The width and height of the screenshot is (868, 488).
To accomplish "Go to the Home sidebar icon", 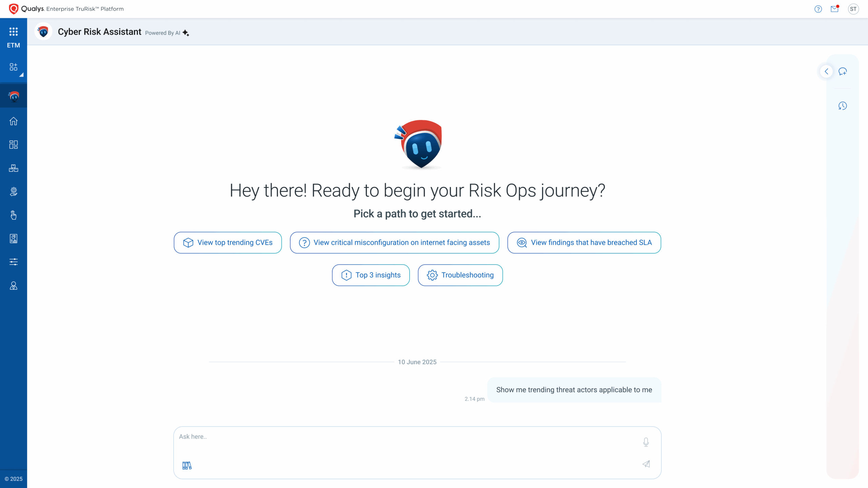I will 14,121.
